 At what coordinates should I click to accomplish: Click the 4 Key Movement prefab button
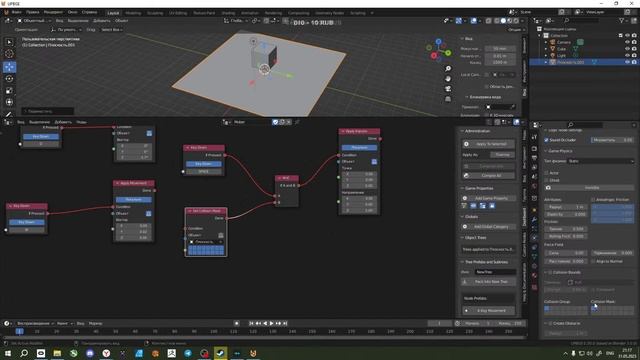(489, 311)
